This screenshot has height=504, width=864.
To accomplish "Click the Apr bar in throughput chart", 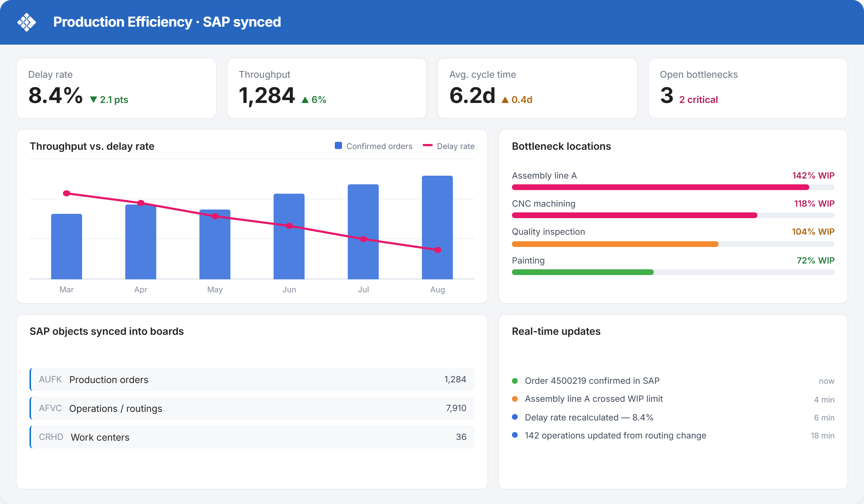I will (x=141, y=242).
